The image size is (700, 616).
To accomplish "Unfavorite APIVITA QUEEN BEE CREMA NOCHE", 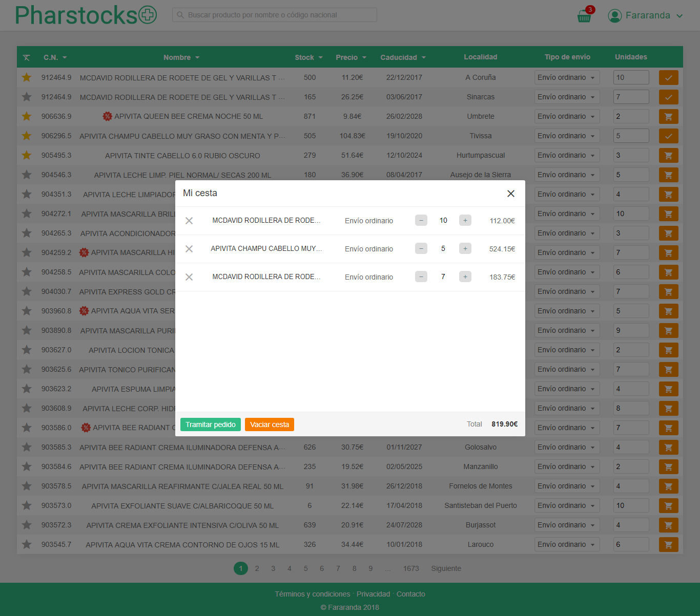I will tap(27, 116).
